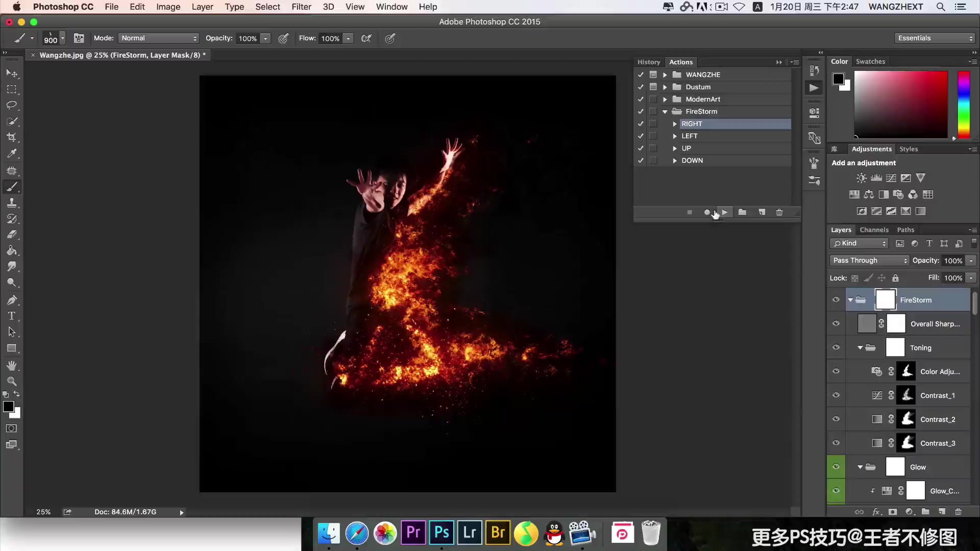This screenshot has height=551, width=980.
Task: Select the Lasso tool
Action: (x=12, y=105)
